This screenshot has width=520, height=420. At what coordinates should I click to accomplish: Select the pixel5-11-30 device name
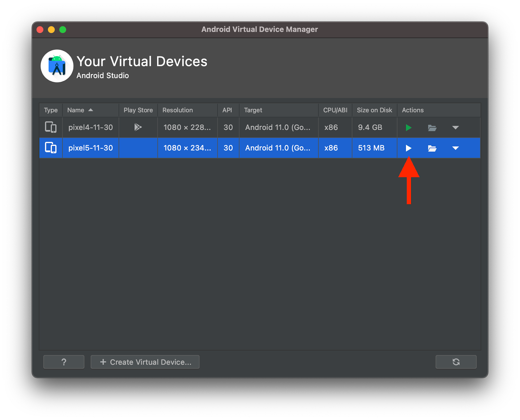pos(91,148)
